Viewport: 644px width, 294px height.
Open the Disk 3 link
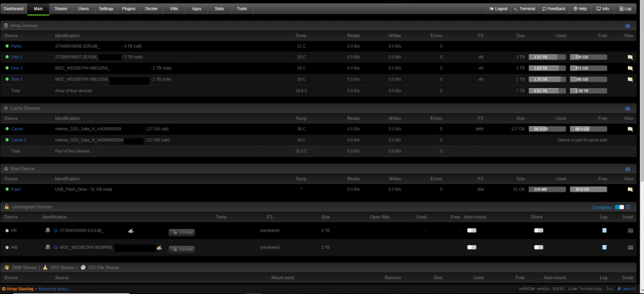point(17,80)
